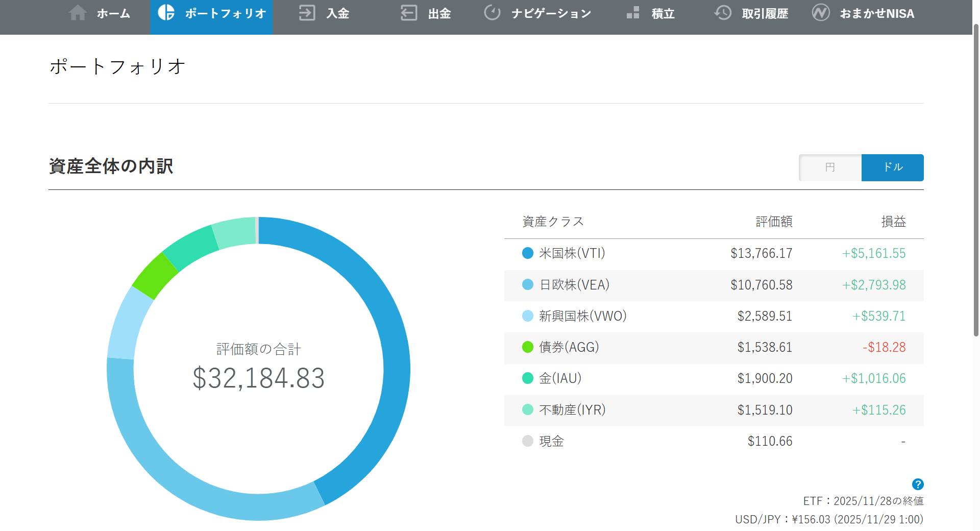Click the 出金 withdrawal arrow icon
Image resolution: width=980 pixels, height=531 pixels.
click(408, 13)
